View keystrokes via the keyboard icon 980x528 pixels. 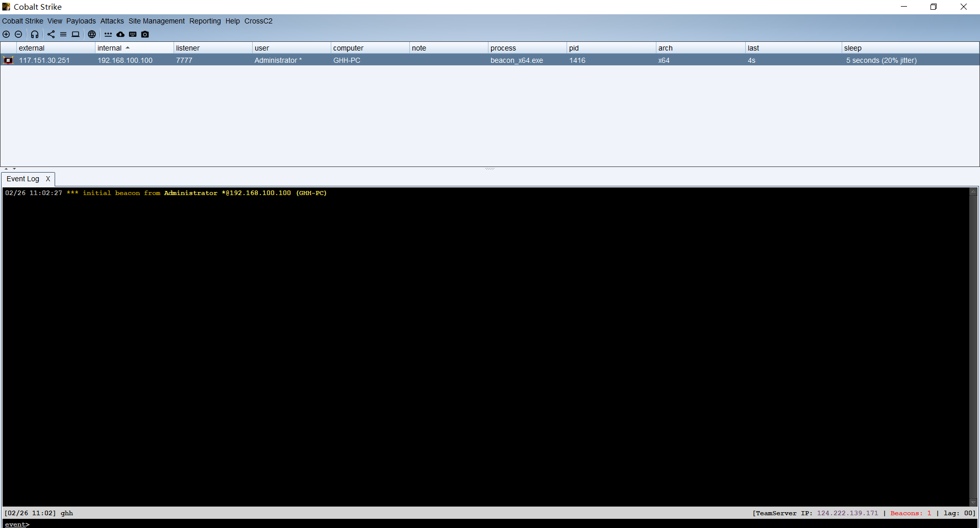(x=133, y=34)
